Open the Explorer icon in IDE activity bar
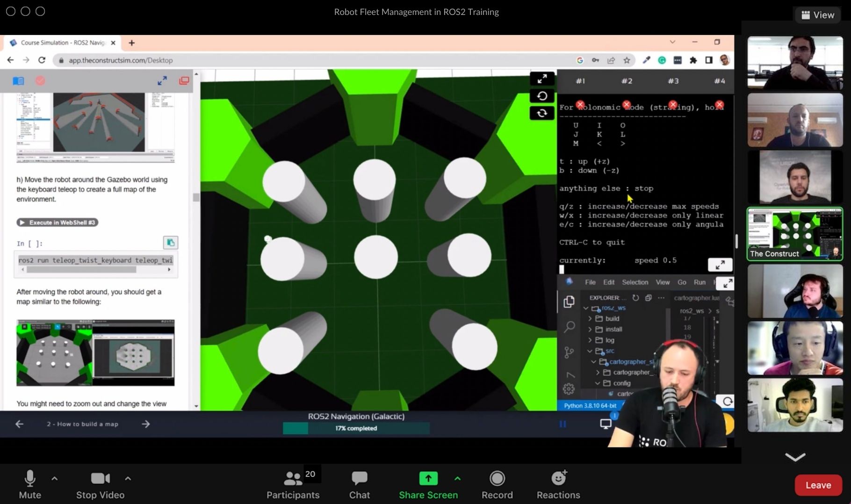 click(569, 302)
